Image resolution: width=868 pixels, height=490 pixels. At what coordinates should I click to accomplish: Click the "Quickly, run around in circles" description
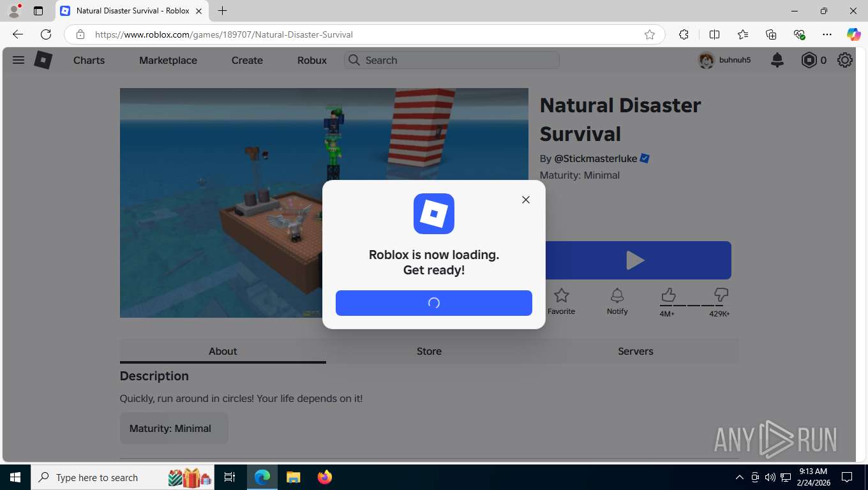[241, 398]
